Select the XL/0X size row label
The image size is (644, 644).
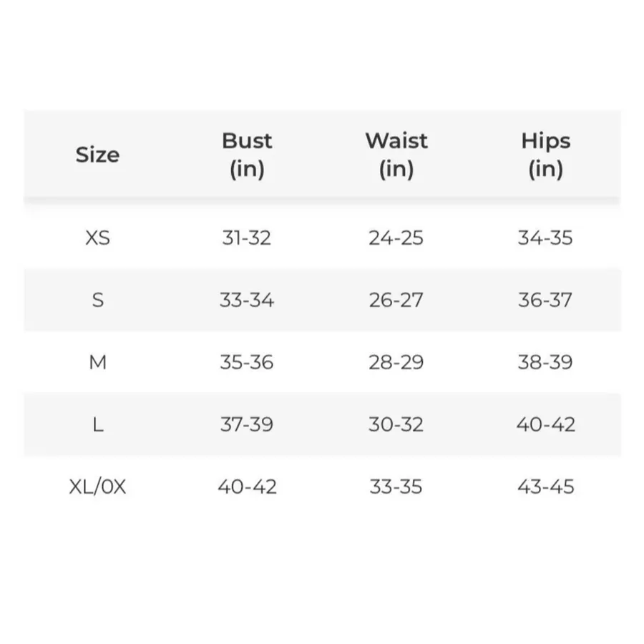(x=98, y=487)
